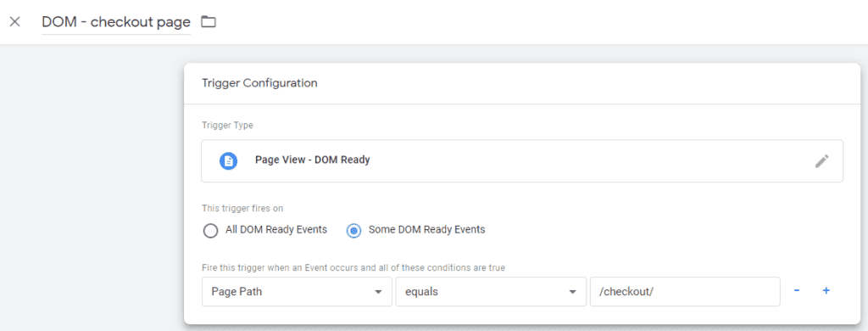The image size is (868, 331).
Task: Expand the arrow on the equals selector
Action: pyautogui.click(x=572, y=292)
